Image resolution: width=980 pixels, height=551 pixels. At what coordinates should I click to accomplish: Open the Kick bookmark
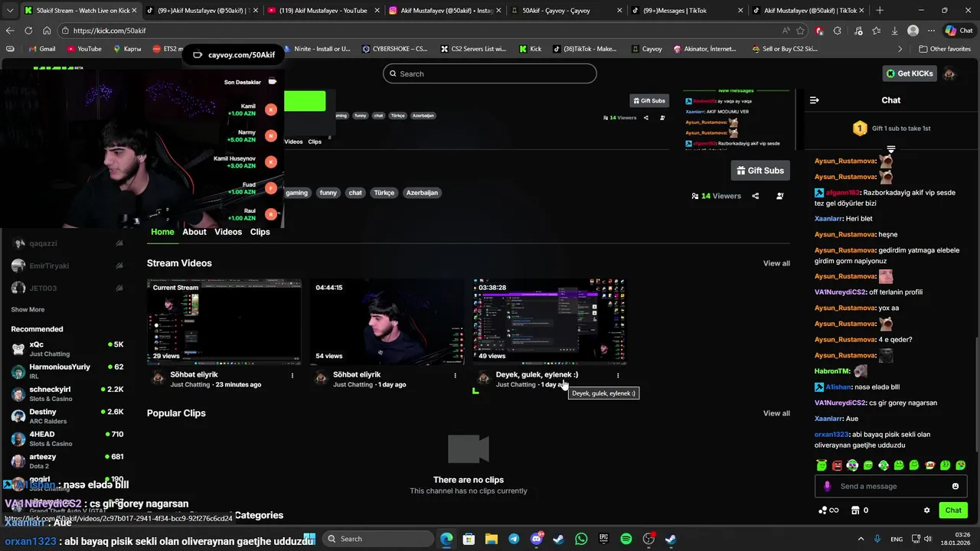tap(530, 49)
